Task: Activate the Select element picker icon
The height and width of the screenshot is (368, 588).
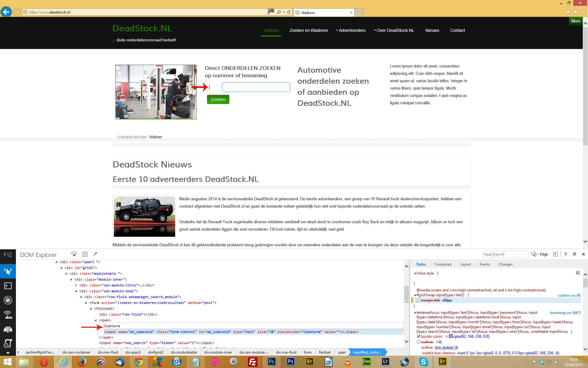Action: [x=74, y=254]
